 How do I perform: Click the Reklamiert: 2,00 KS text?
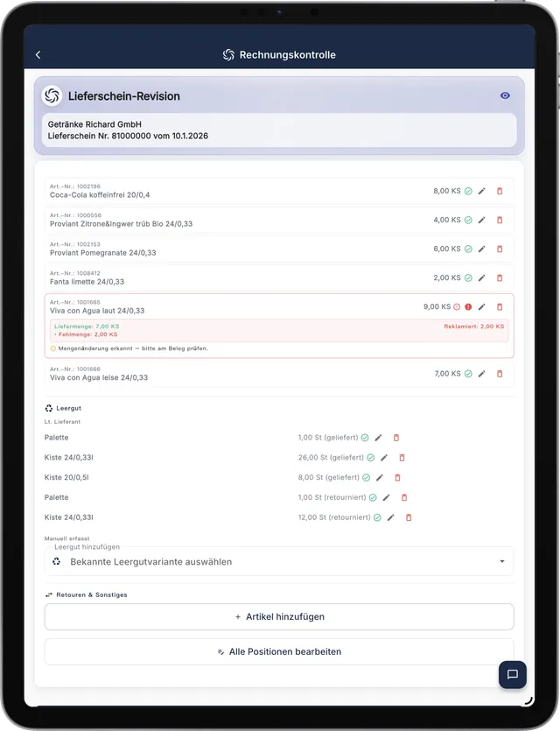point(473,327)
